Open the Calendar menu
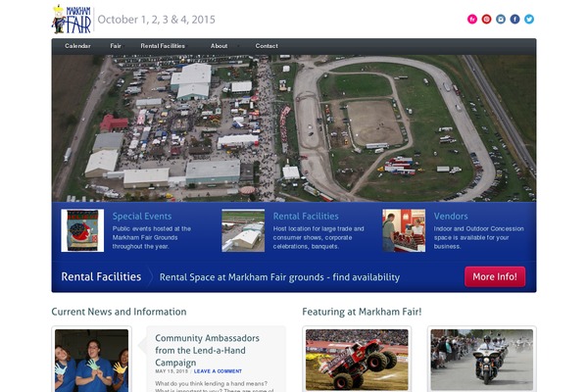Viewport: 588px width, 392px height. [77, 46]
